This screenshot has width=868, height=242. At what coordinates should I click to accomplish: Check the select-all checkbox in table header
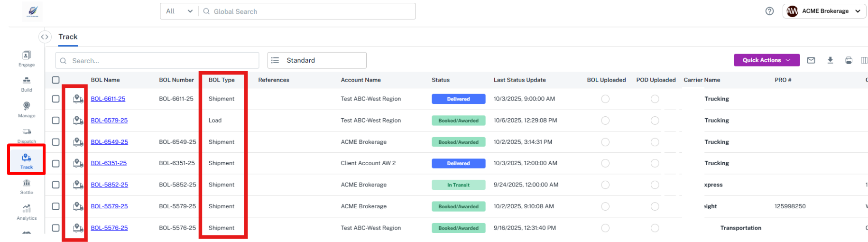pos(56,80)
